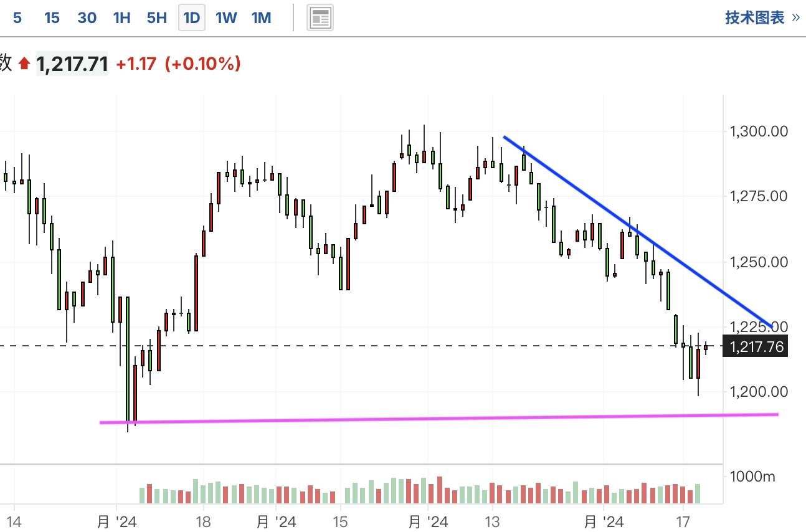Choose the 1H chart interval
The height and width of the screenshot is (532, 806).
tap(121, 18)
